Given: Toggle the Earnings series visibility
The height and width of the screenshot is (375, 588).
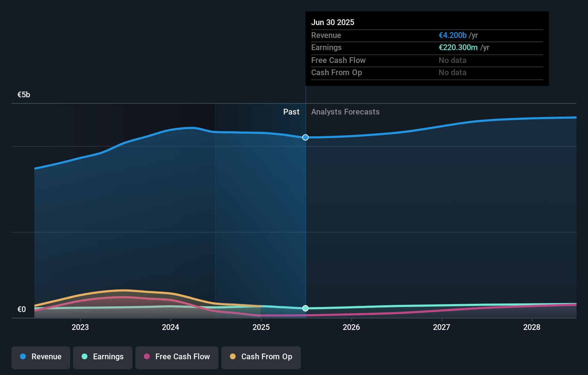Looking at the screenshot, I should (x=103, y=357).
